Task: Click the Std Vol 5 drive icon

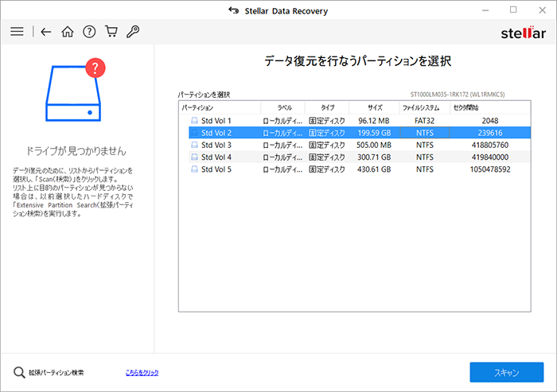Action: pos(194,169)
